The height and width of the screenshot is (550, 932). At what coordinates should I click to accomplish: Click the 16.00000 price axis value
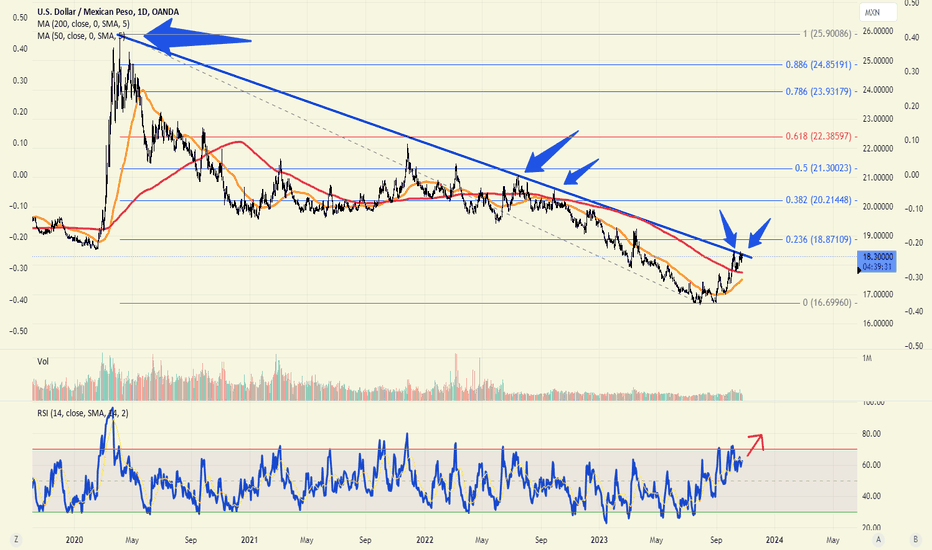click(877, 323)
